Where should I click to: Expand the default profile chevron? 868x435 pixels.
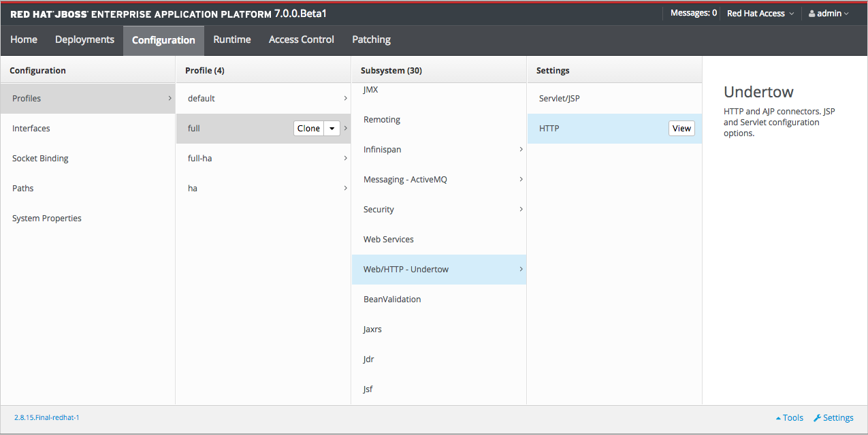345,99
